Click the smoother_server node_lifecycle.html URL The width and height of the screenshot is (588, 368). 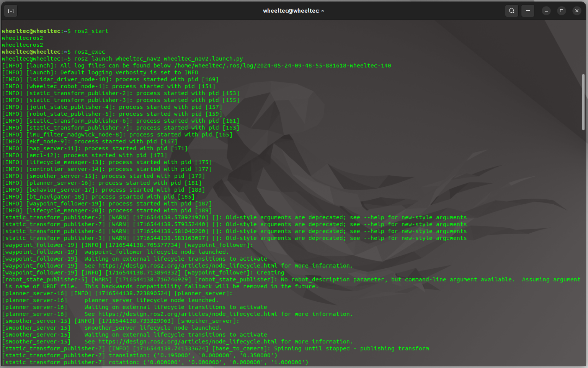point(188,342)
